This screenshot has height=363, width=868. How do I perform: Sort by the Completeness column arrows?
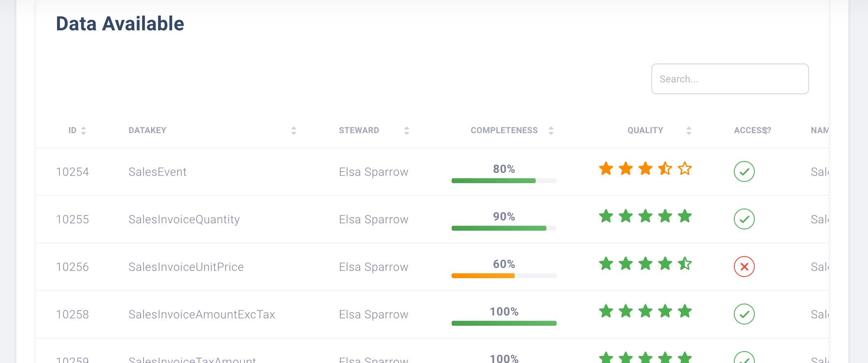click(551, 131)
